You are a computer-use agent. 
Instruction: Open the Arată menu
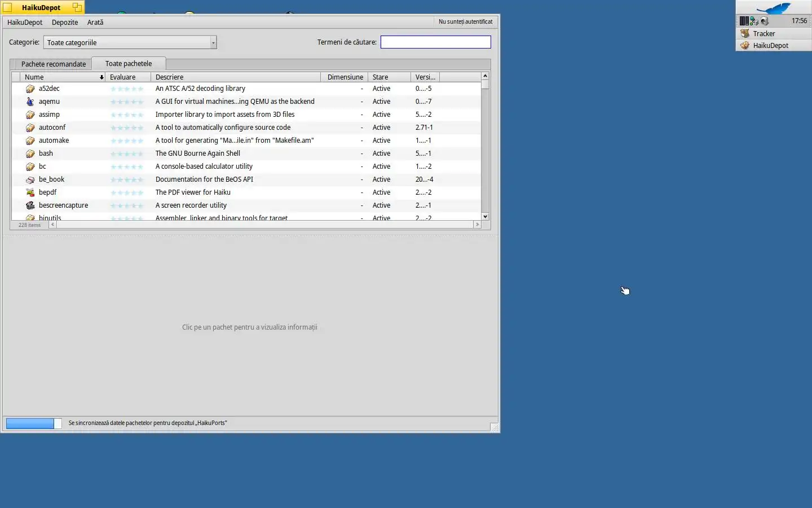95,22
